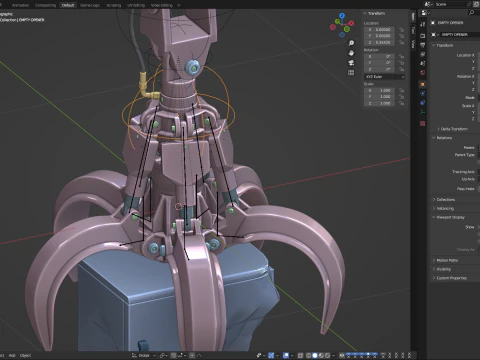This screenshot has height=360, width=480.
Task: Lock Scale X in sidebar
Action: click(x=401, y=90)
